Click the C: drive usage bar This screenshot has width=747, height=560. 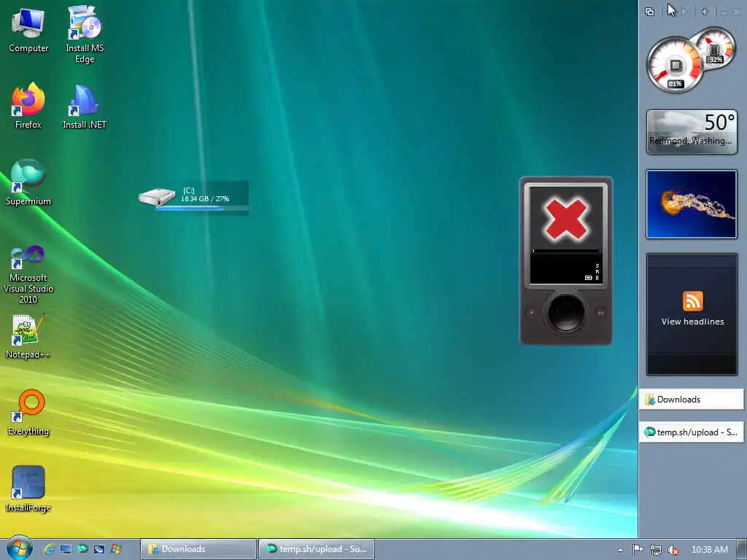(x=202, y=208)
